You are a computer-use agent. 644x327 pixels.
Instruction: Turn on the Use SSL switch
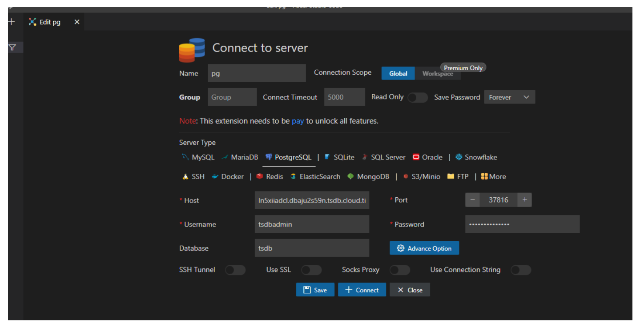click(311, 270)
